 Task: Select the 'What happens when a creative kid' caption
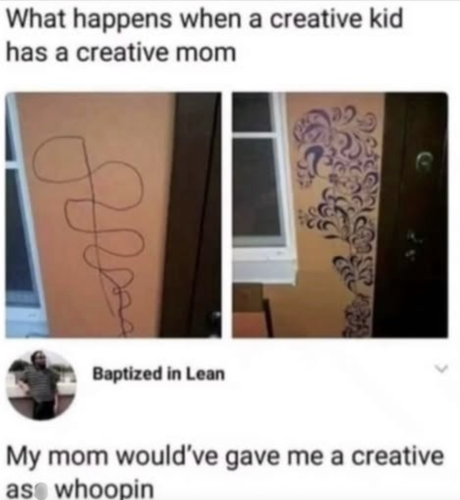(205, 20)
